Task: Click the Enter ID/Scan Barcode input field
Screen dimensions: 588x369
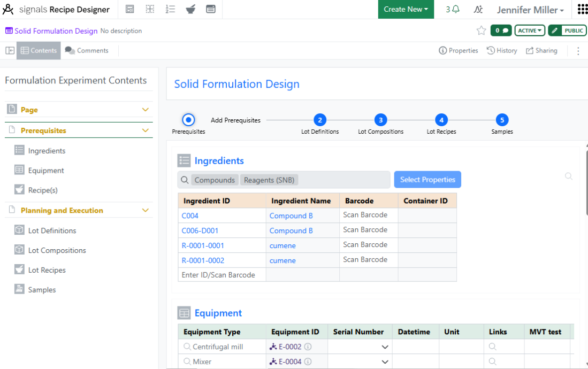Action: tap(222, 275)
